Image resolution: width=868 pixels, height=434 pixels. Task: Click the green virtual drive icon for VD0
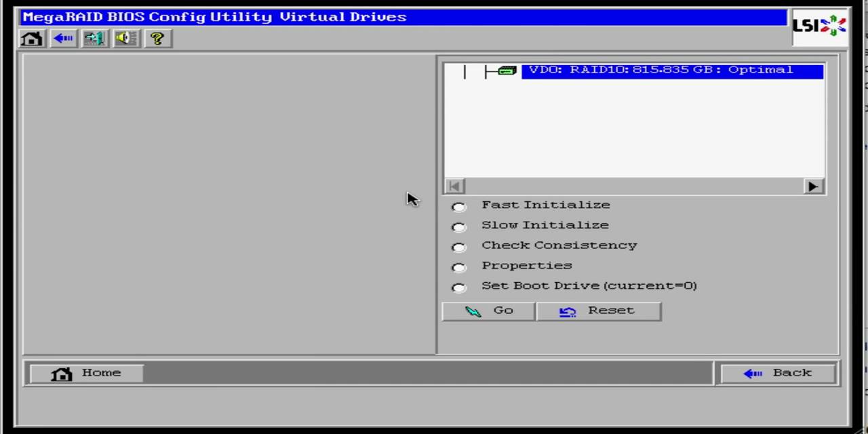click(x=507, y=71)
